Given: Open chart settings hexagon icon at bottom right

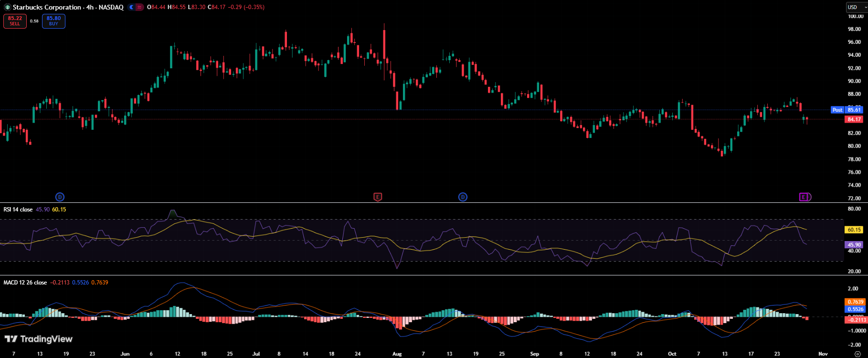Looking at the screenshot, I should (857, 354).
